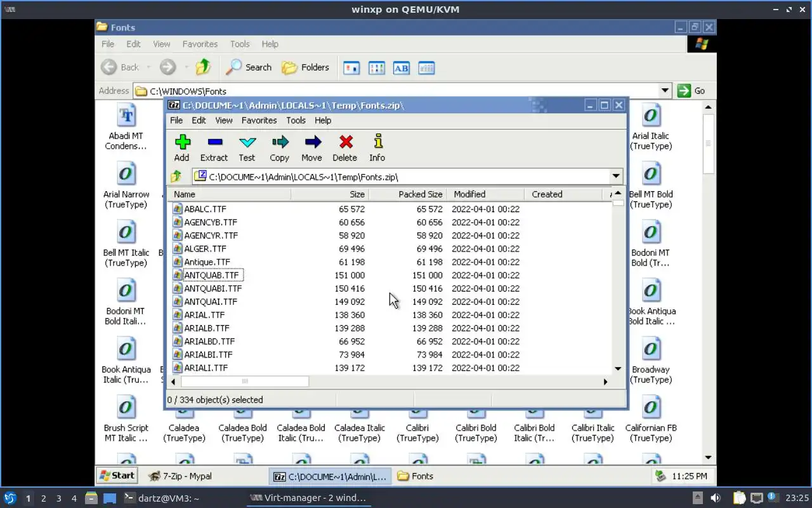812x508 pixels.
Task: Open the Info toolbar icon
Action: 377,148
